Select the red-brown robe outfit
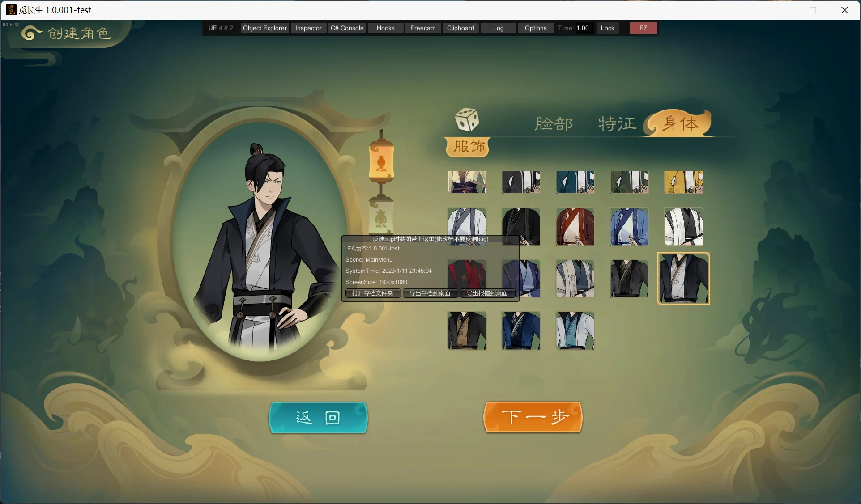 click(575, 226)
